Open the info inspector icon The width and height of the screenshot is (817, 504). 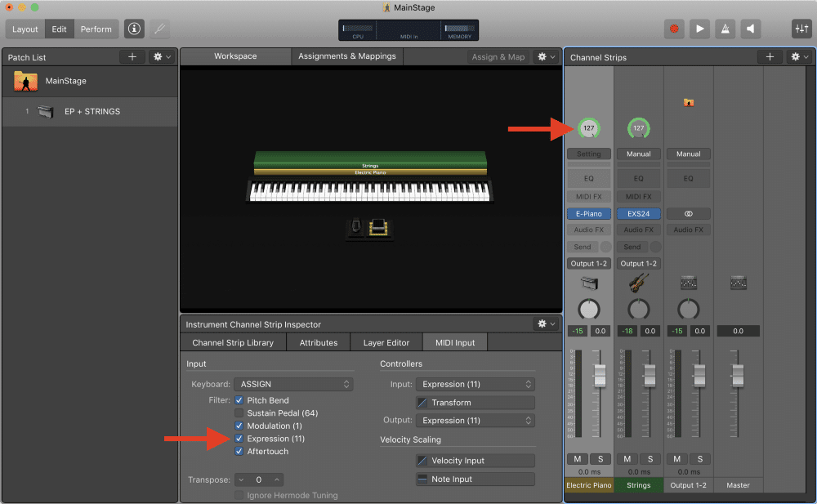click(134, 29)
